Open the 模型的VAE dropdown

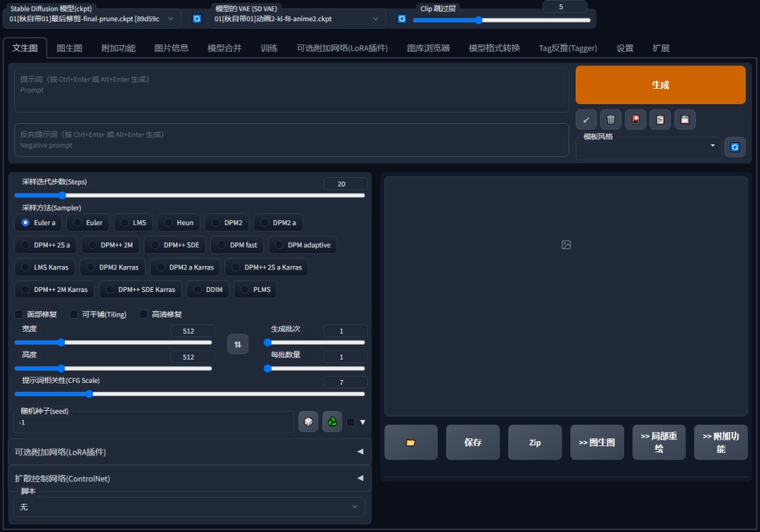pos(297,19)
